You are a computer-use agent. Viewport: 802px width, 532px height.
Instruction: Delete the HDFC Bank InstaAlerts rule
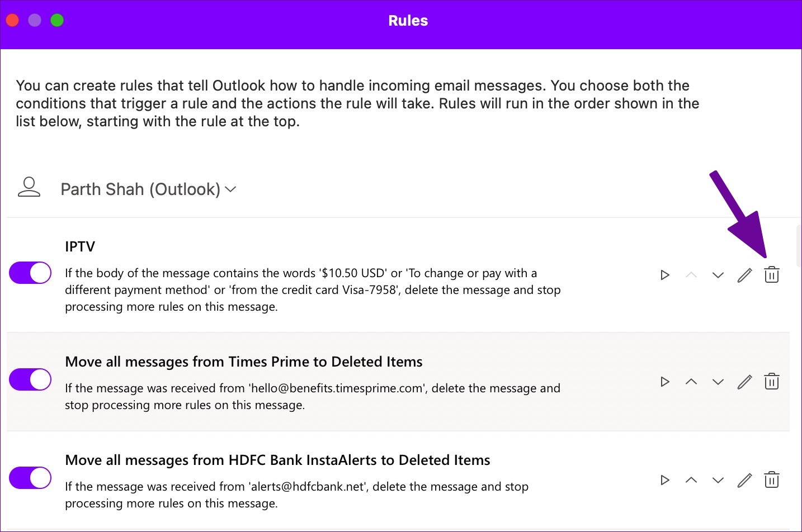[x=772, y=479]
